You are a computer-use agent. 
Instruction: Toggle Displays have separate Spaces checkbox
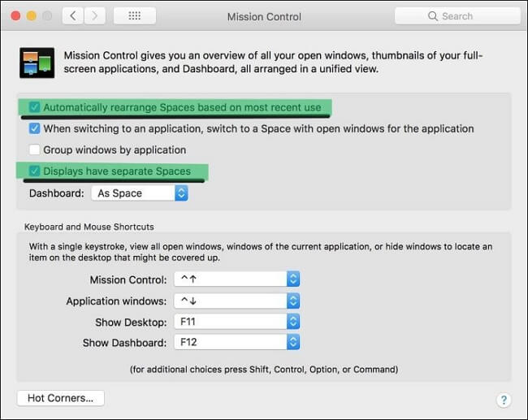[35, 171]
